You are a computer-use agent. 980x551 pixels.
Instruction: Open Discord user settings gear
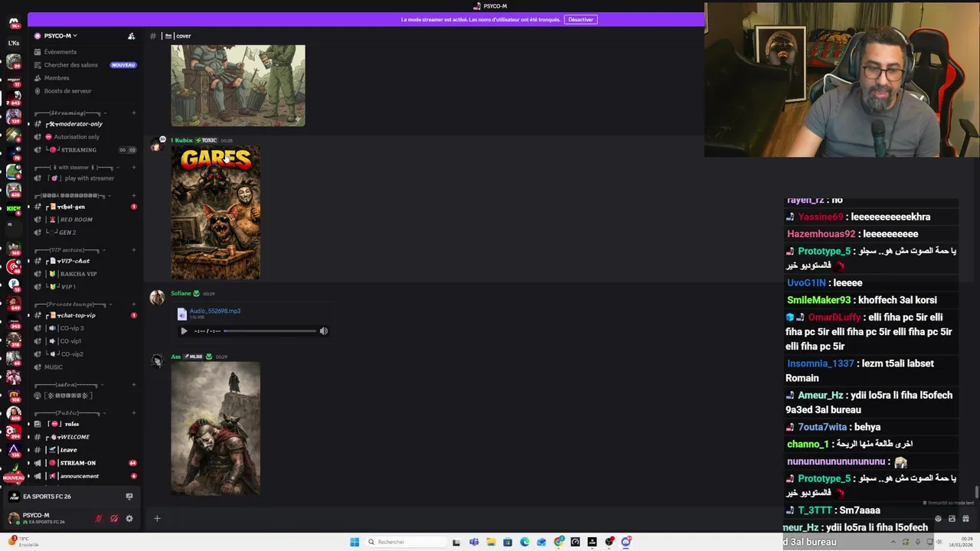click(129, 519)
